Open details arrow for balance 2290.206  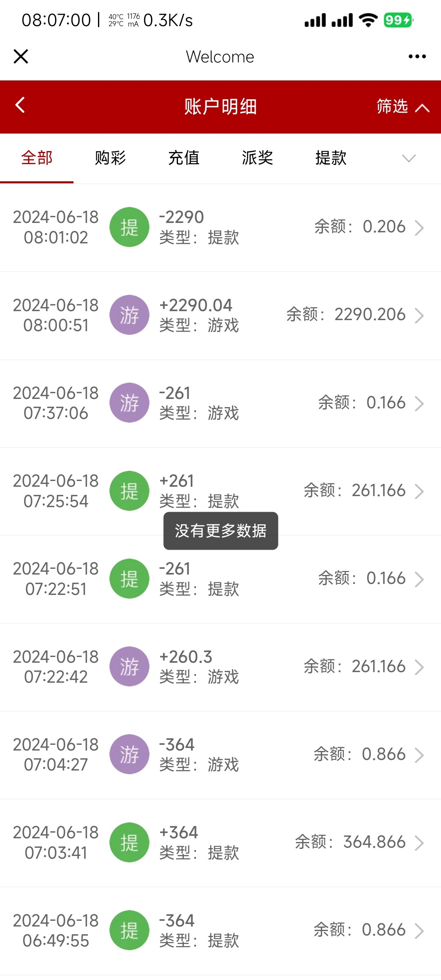click(419, 315)
